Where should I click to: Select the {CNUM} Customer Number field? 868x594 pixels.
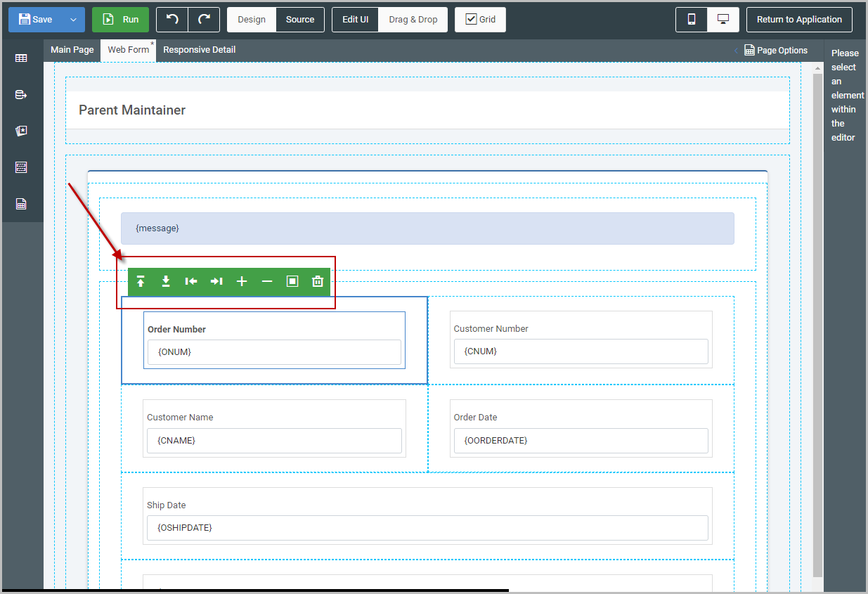click(x=581, y=351)
